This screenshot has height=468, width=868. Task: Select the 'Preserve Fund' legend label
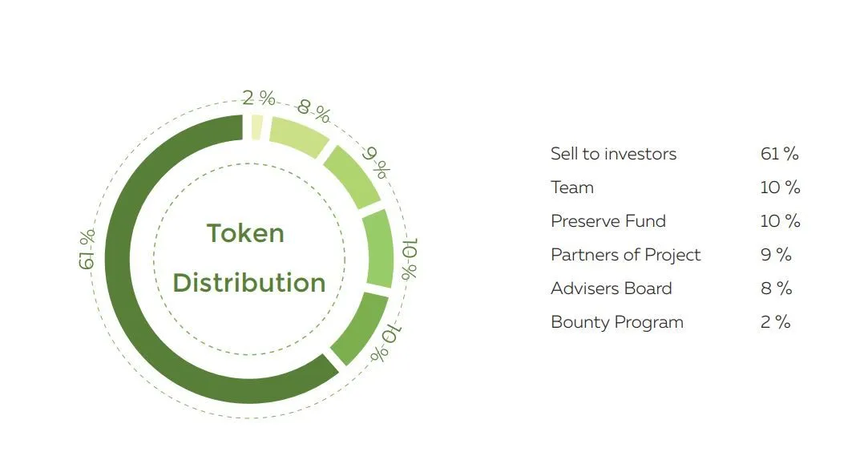(x=608, y=221)
